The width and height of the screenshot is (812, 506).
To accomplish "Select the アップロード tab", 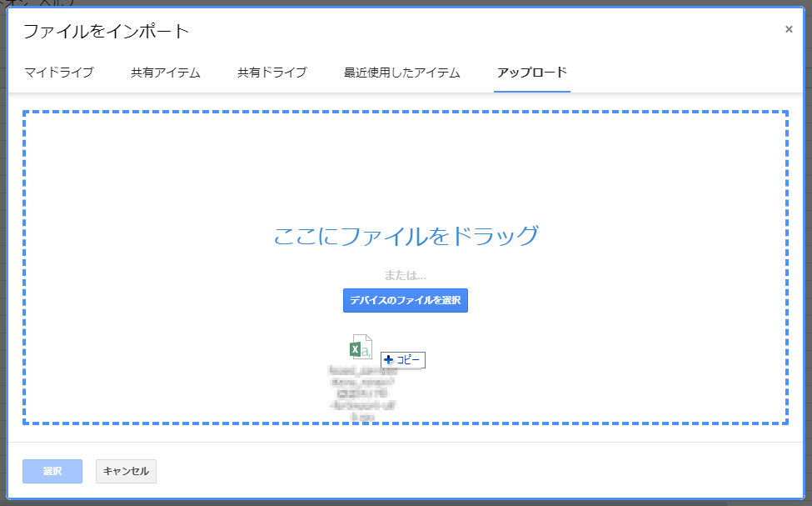I will click(532, 73).
